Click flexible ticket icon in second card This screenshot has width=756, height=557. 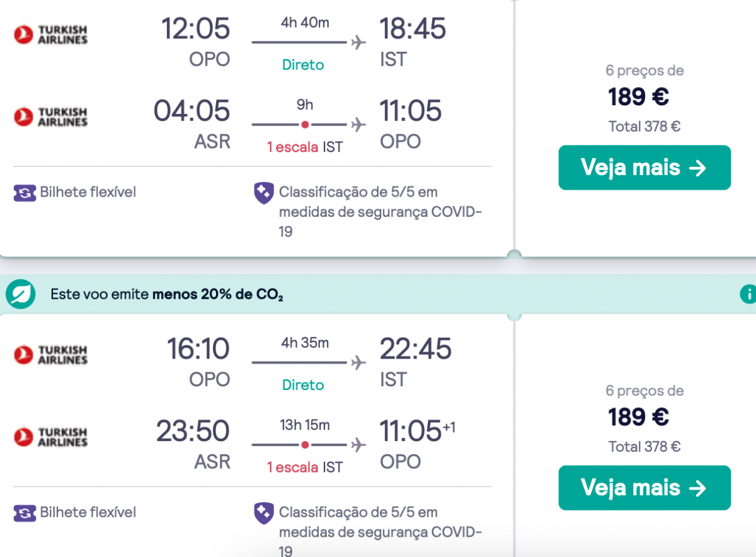pos(25,513)
